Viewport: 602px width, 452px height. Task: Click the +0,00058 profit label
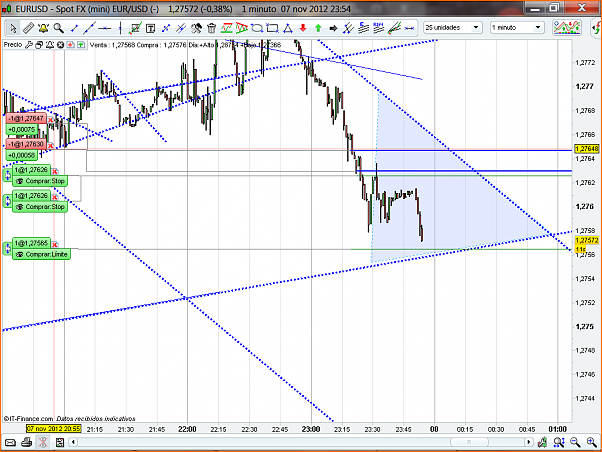tap(22, 156)
